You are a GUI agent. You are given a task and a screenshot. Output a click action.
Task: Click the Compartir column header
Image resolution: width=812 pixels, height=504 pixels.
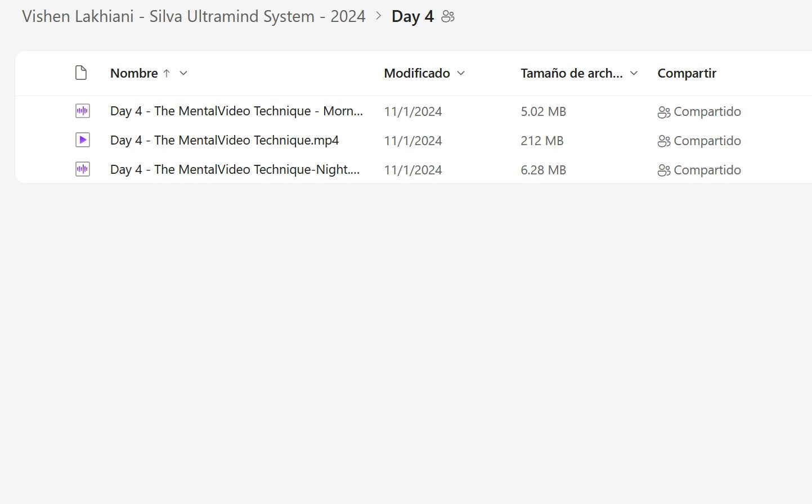coord(687,73)
